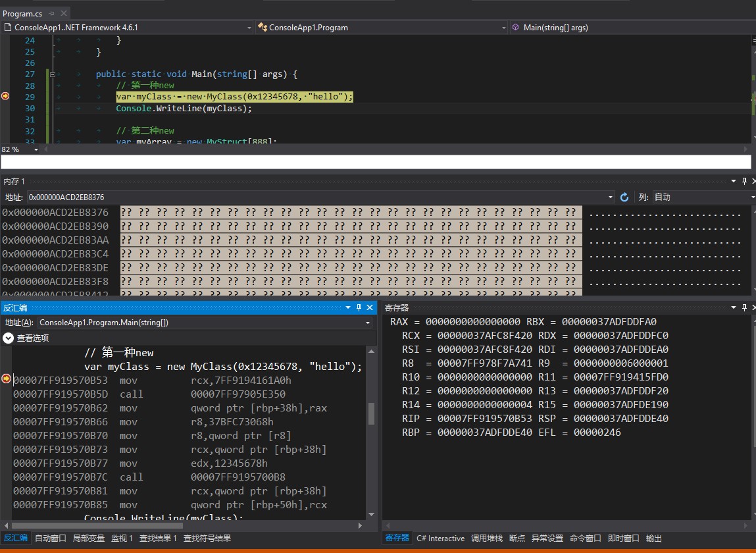This screenshot has width=756, height=553.
Task: Click the disassembly scroll down arrow
Action: coord(371,514)
